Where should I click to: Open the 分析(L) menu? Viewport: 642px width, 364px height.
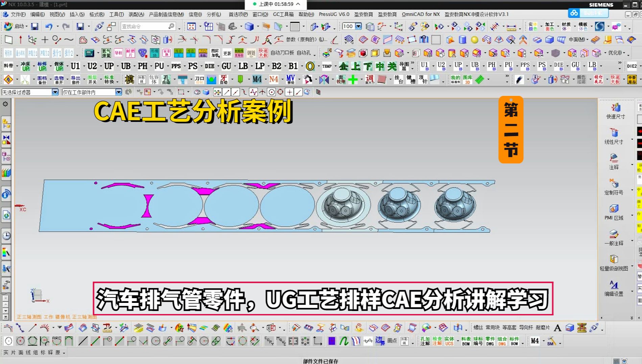pyautogui.click(x=214, y=15)
